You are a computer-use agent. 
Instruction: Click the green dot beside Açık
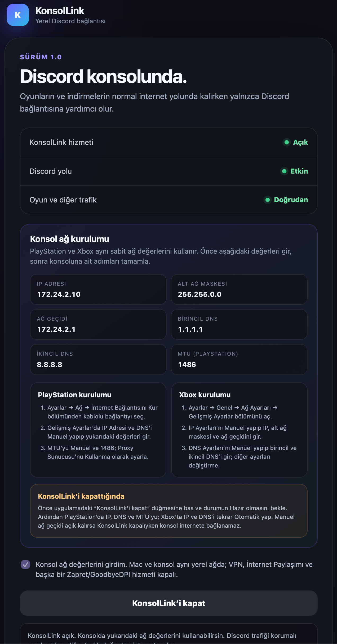286,142
